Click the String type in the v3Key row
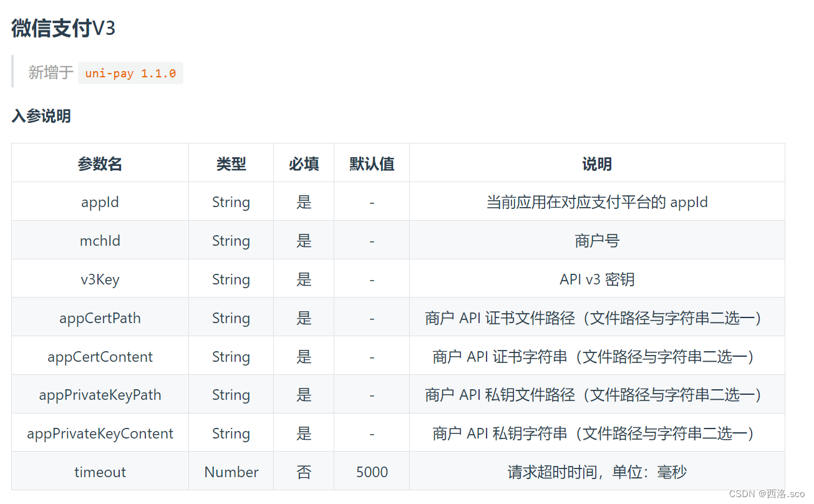This screenshot has height=504, width=814. [x=231, y=279]
